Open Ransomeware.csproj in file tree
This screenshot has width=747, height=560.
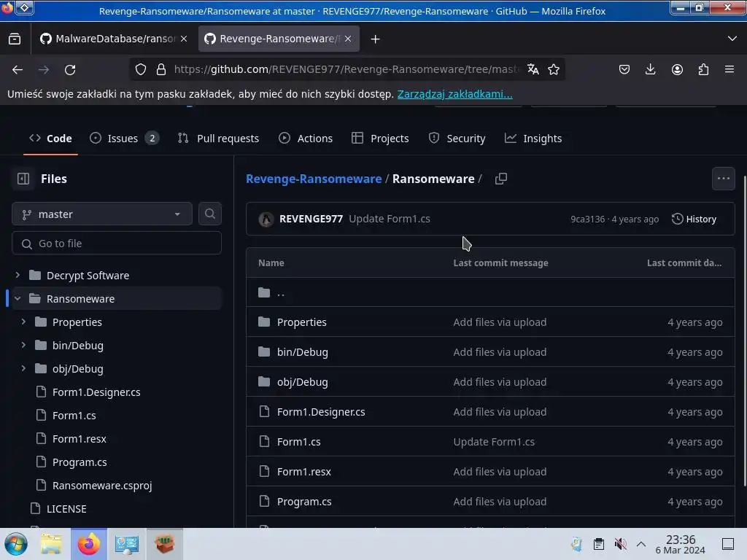[x=102, y=485]
